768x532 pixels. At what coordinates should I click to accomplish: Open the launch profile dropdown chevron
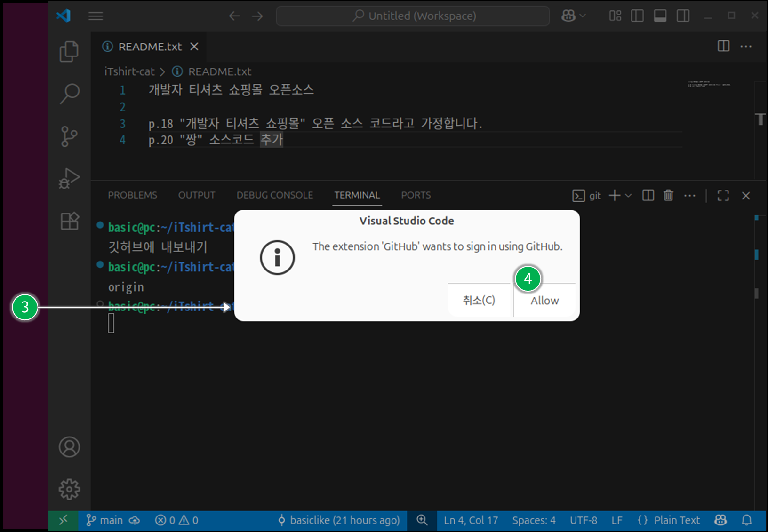(x=628, y=196)
